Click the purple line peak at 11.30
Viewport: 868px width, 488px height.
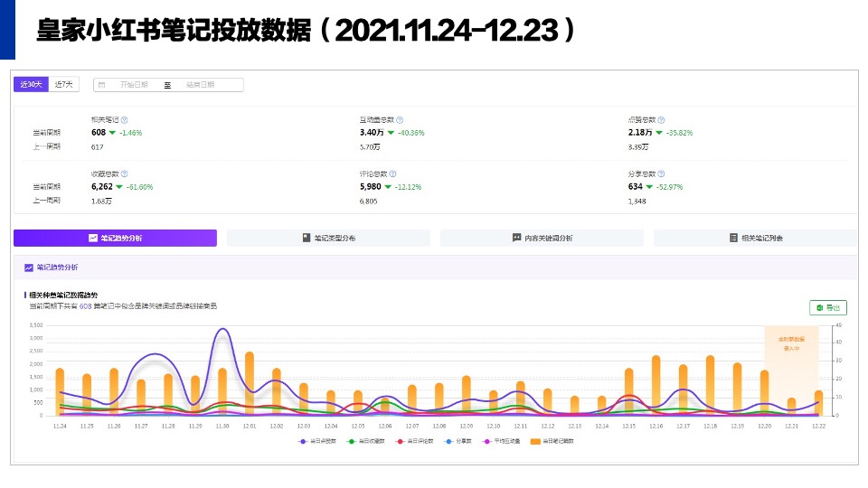[x=222, y=329]
